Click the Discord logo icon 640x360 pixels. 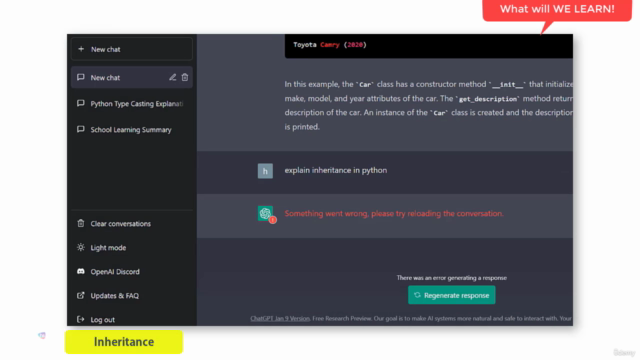(81, 271)
